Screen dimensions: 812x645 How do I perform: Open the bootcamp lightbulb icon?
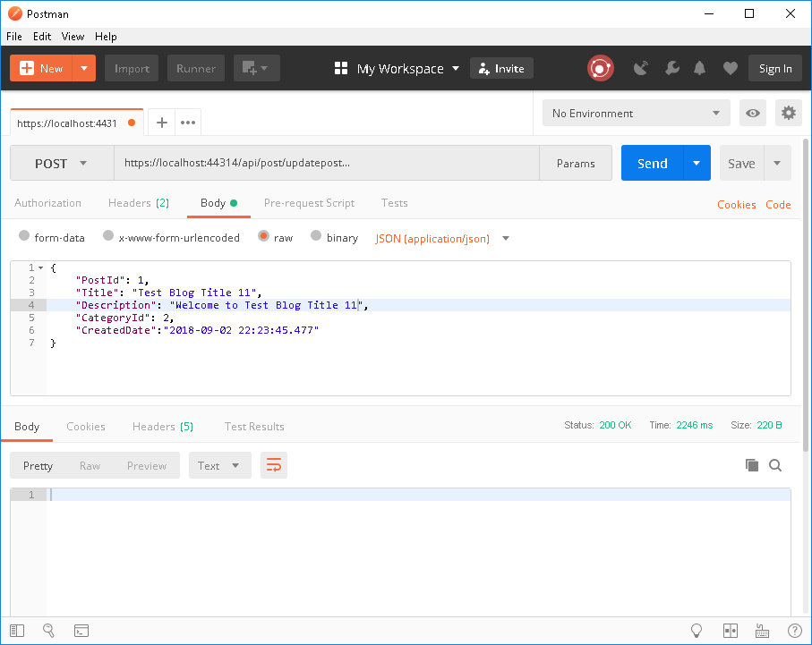pyautogui.click(x=697, y=631)
